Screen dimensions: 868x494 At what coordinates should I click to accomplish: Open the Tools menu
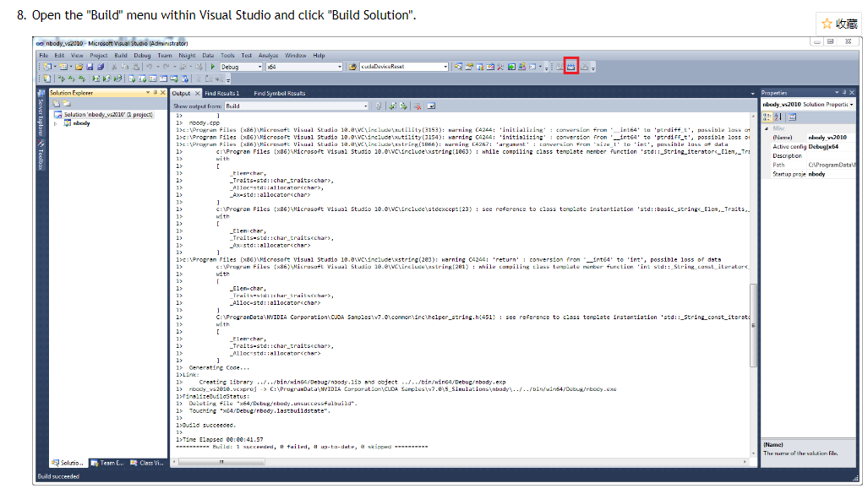227,56
